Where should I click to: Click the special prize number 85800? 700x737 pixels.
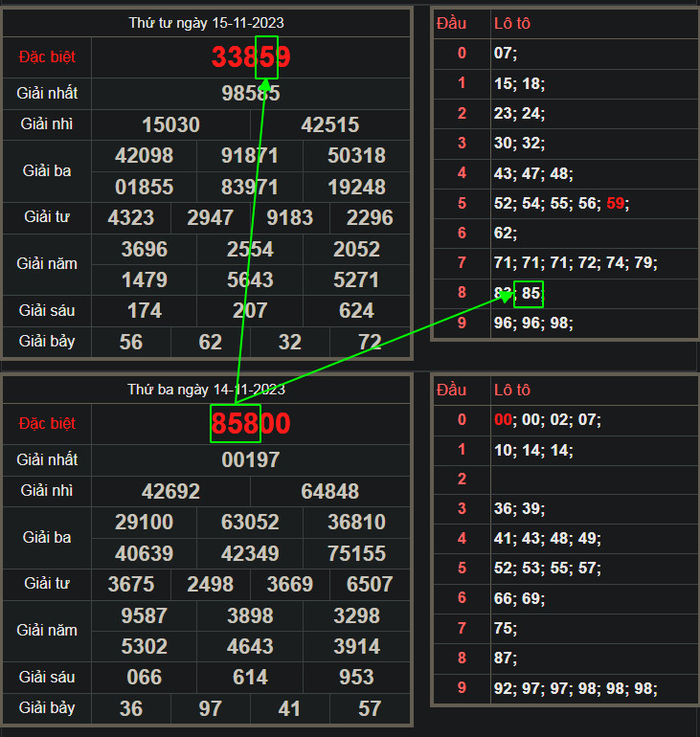pos(251,423)
